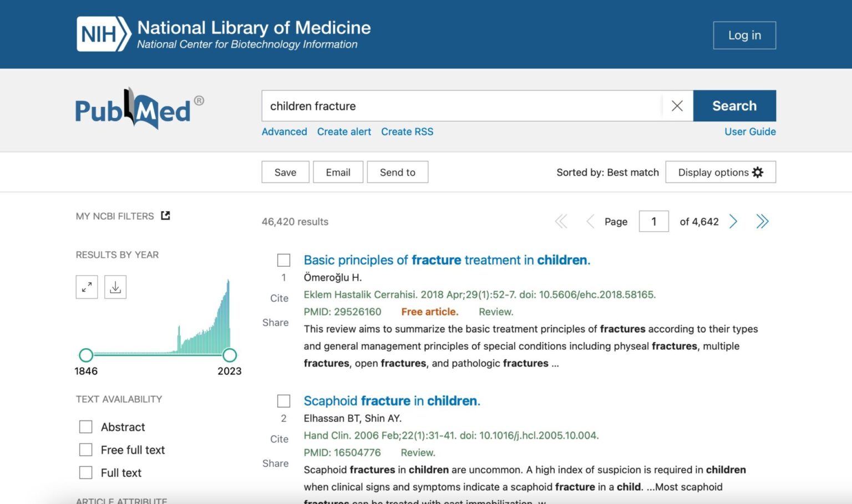The height and width of the screenshot is (504, 852).
Task: Select the 1846 year range slider handle
Action: click(87, 354)
